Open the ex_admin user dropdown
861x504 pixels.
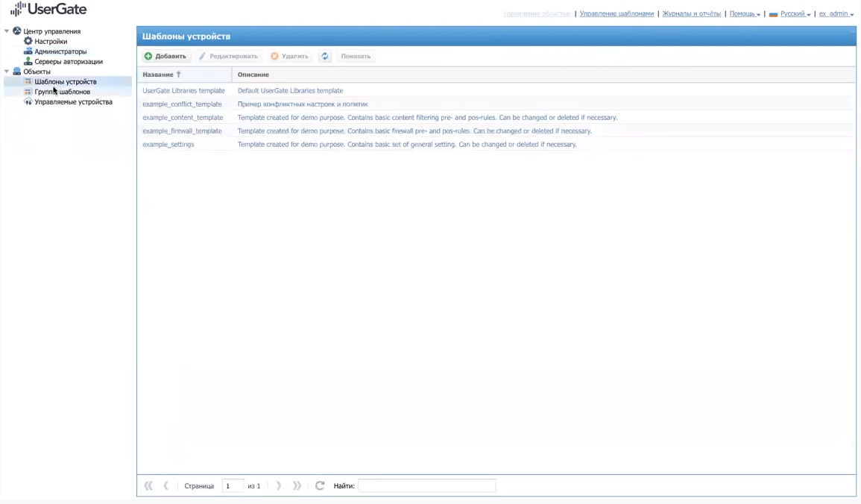(x=836, y=13)
